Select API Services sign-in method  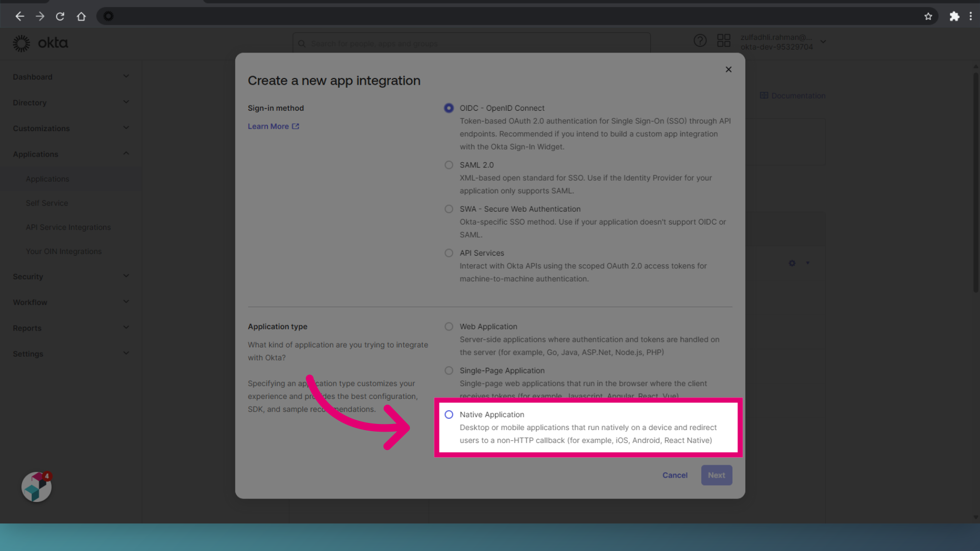449,253
